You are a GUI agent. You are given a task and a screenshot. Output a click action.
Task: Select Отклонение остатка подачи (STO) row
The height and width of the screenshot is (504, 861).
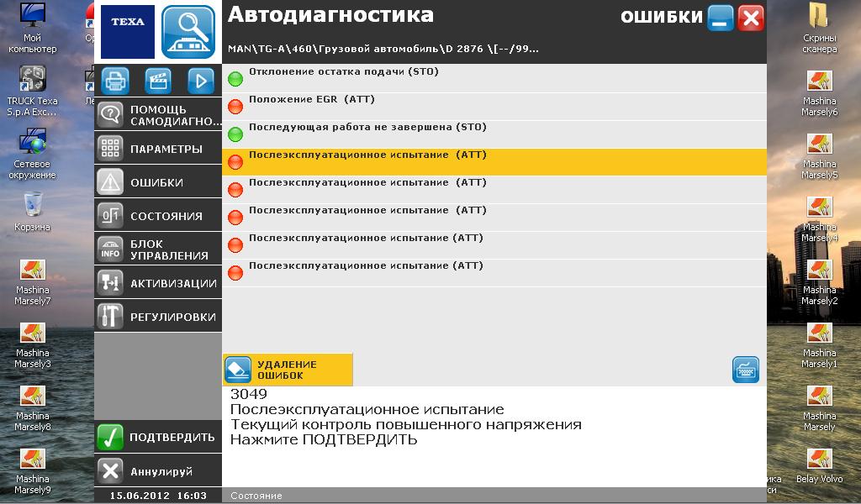coord(494,78)
